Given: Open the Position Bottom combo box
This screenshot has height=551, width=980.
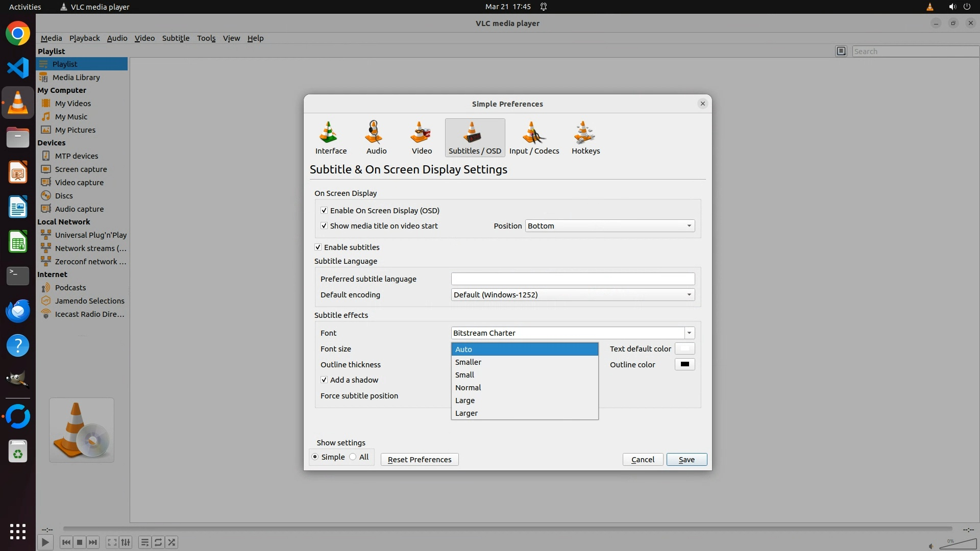Looking at the screenshot, I should [x=609, y=226].
